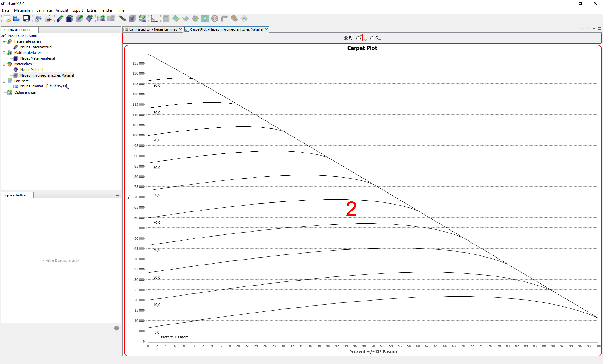Click Optimierungen in the overview tree
The image size is (603, 364).
coord(26,92)
